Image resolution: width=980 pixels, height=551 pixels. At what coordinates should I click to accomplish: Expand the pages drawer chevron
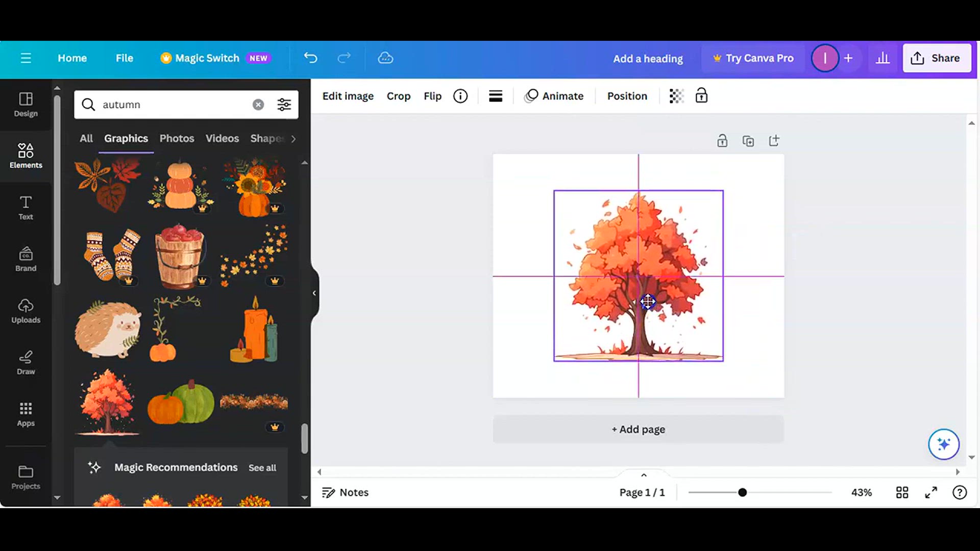(x=644, y=475)
